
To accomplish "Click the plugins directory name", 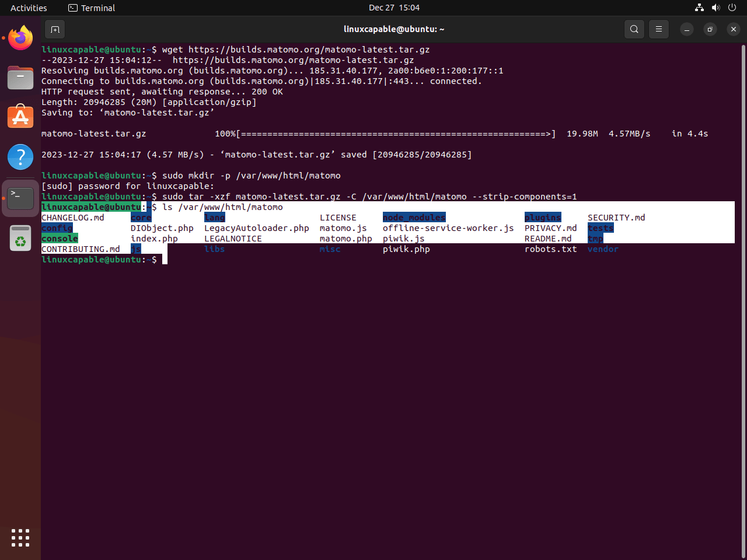I will (543, 218).
